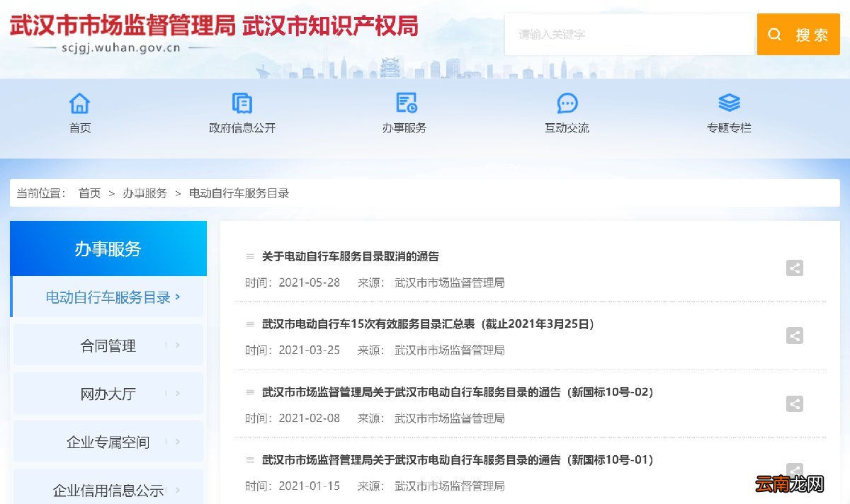This screenshot has width=850, height=504.
Task: Focus the 请输入关键字 search field
Action: [630, 35]
